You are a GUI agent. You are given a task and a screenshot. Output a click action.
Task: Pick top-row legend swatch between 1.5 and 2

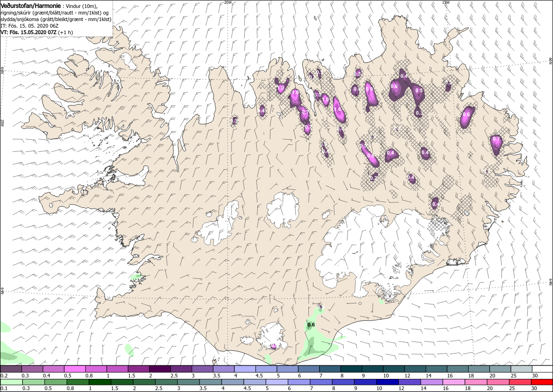(139, 369)
